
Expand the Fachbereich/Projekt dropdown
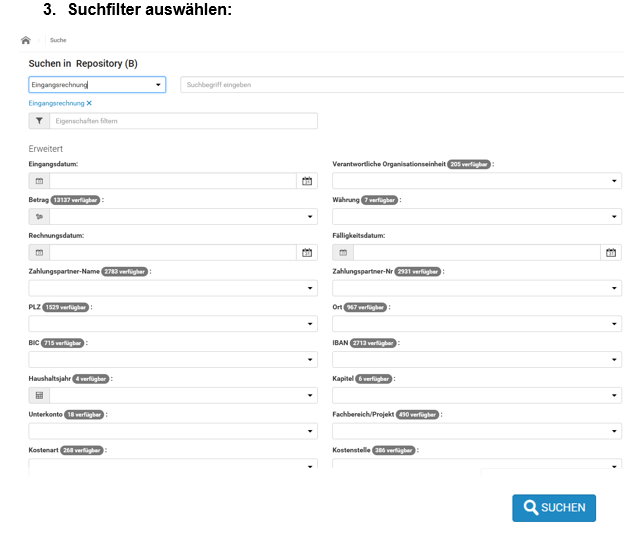coord(615,431)
